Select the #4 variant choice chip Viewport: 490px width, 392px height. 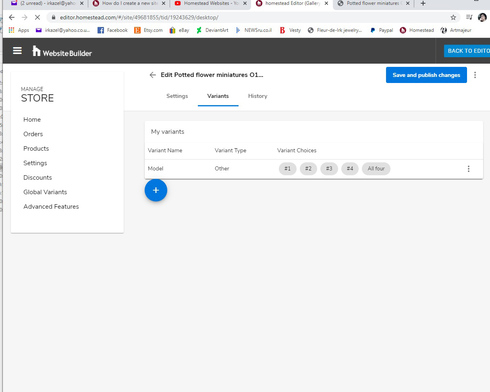[x=350, y=169]
